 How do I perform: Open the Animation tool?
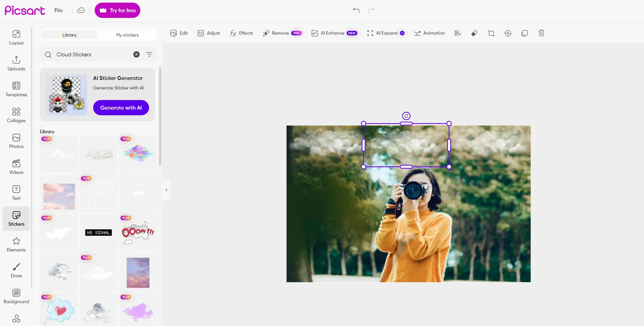(429, 33)
